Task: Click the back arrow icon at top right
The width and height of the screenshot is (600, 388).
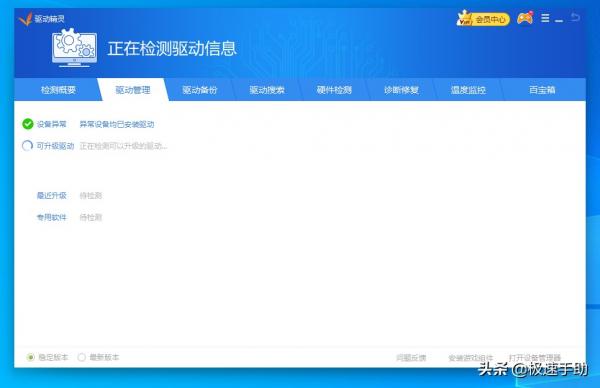Action: tap(575, 17)
